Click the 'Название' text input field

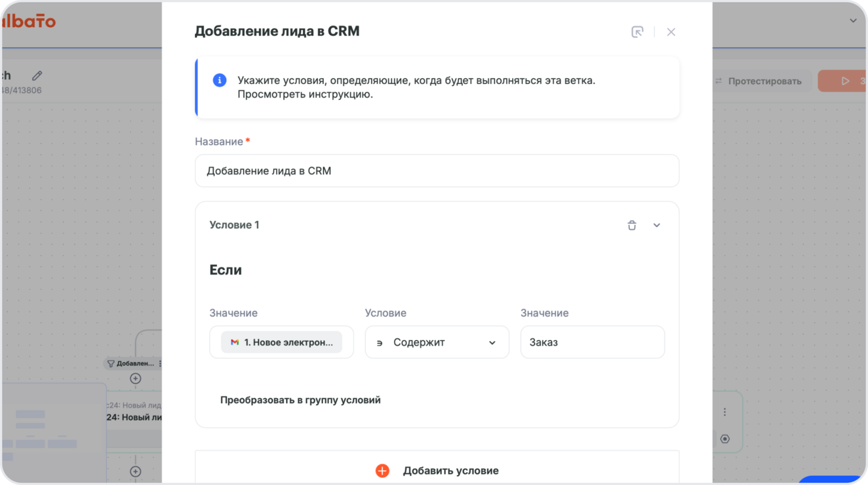(x=437, y=171)
